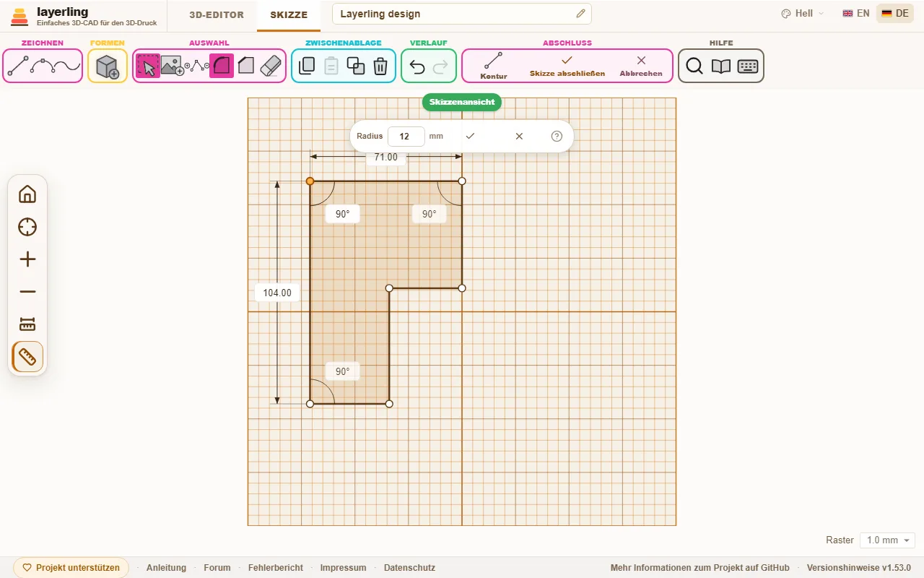924x578 pixels.
Task: Add a 3D shape with the cube icon
Action: [108, 66]
